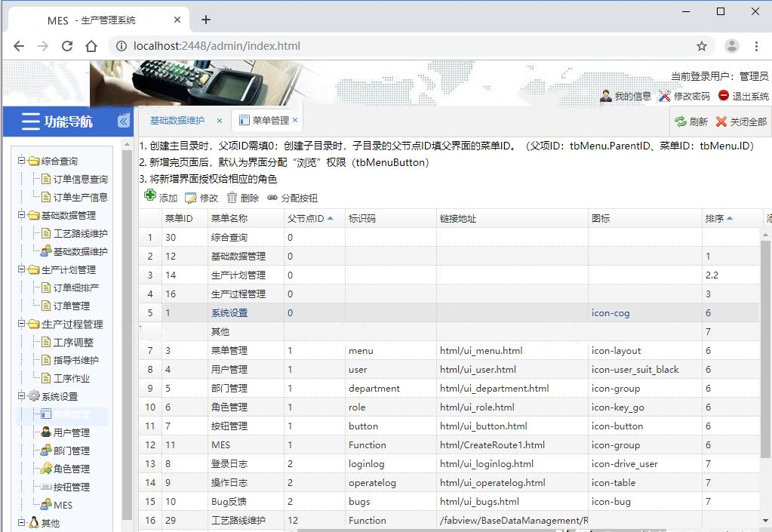This screenshot has width=772, height=532.
Task: Collapse the 系统设置 tree node
Action: [x=21, y=396]
